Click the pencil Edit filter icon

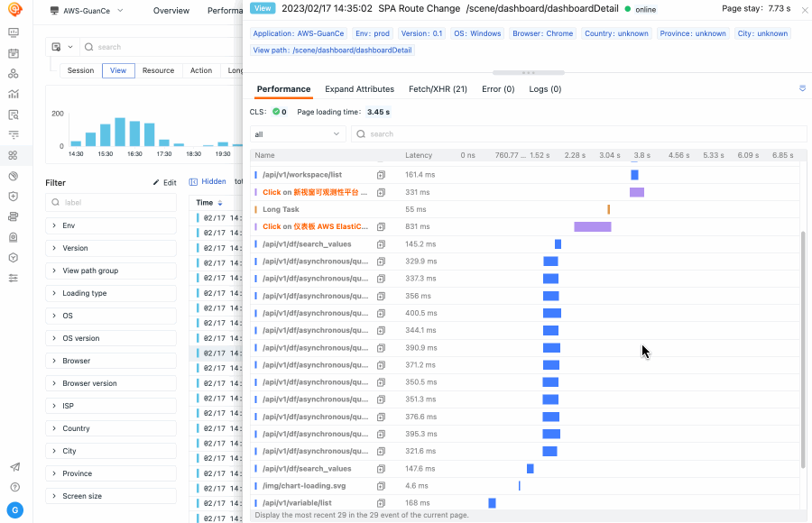pos(156,182)
